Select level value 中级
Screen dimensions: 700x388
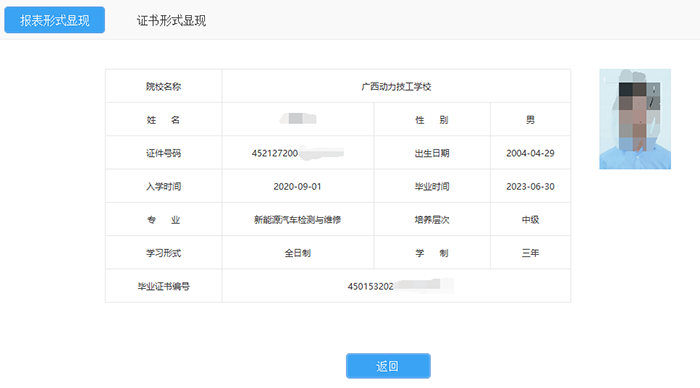[530, 219]
